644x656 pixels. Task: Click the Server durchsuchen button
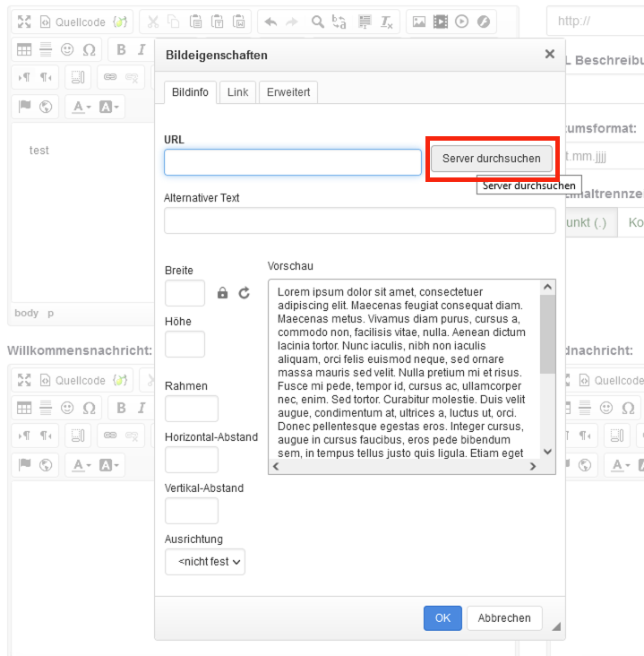coord(492,159)
